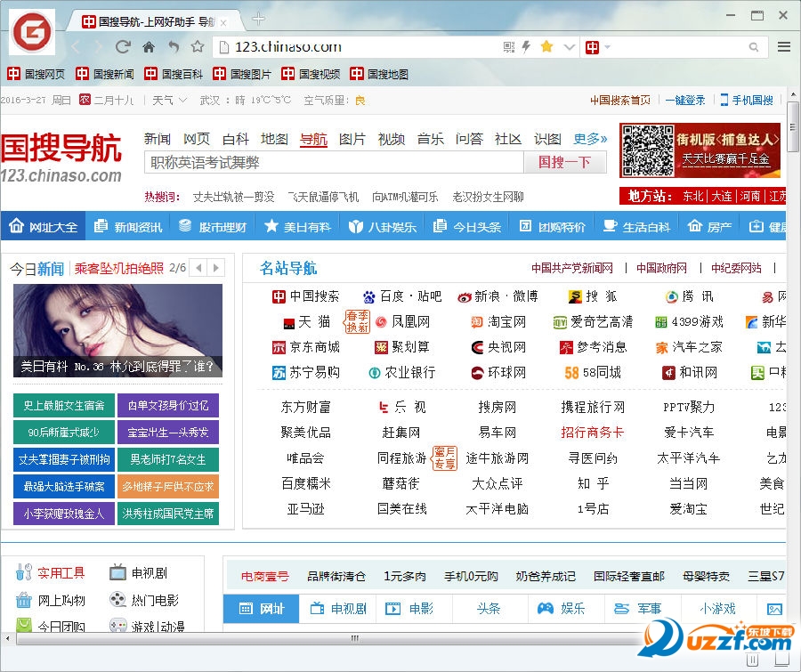Viewport: 801px width, 672px height.
Task: Select 音乐 search category
Action: (x=430, y=139)
